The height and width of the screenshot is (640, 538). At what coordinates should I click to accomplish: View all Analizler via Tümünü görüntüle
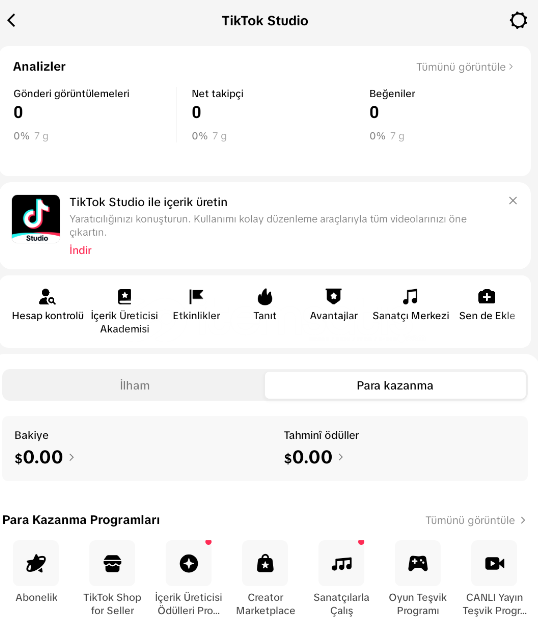(465, 67)
